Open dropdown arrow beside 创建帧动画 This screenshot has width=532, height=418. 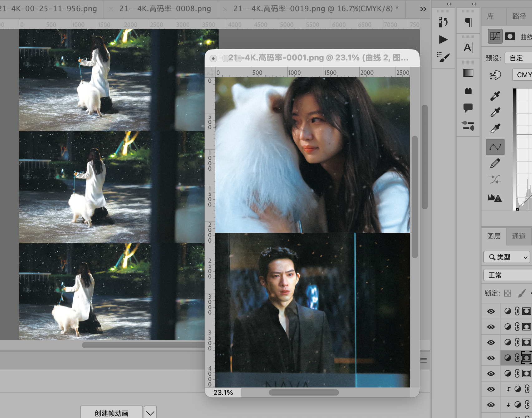(150, 413)
